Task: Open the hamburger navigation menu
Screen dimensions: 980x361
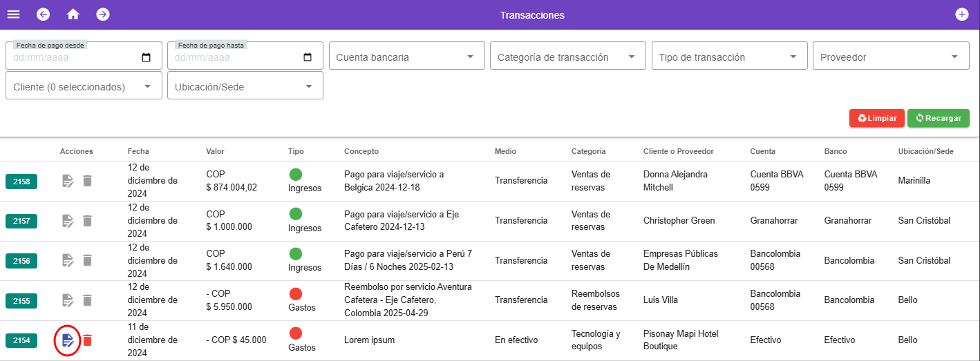Action: (x=14, y=14)
